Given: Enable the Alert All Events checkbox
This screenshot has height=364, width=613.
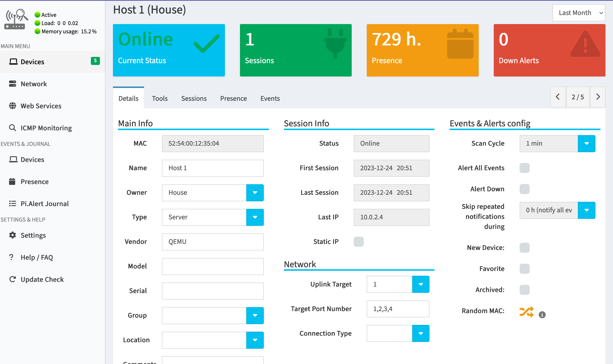Looking at the screenshot, I should [524, 168].
